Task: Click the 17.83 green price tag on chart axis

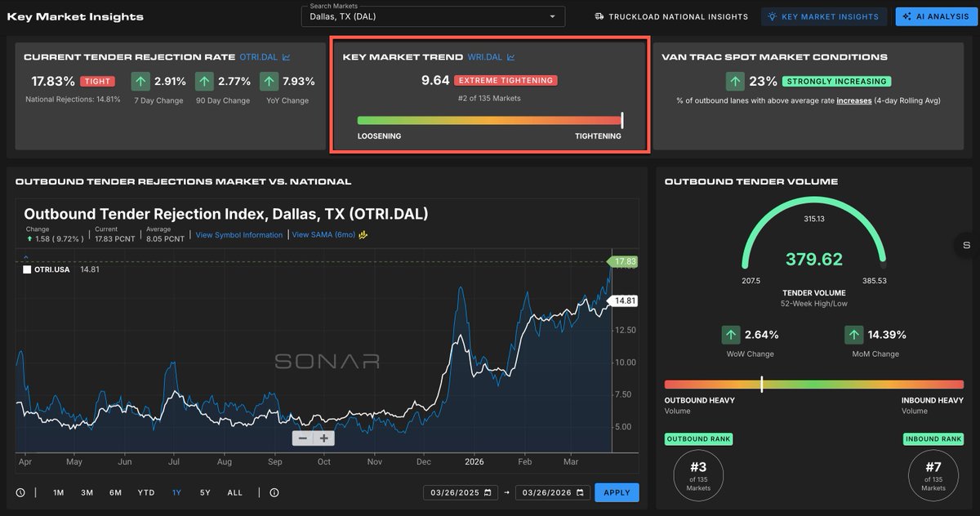Action: pyautogui.click(x=622, y=261)
